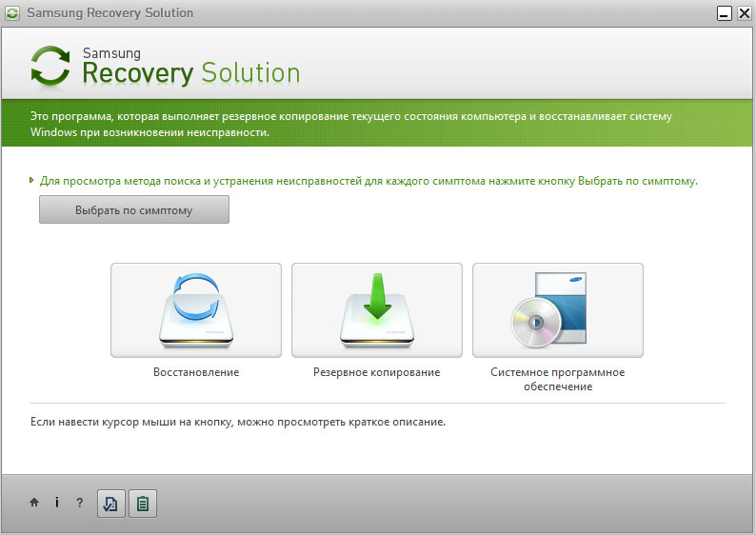Click the green banner description text

point(351,124)
